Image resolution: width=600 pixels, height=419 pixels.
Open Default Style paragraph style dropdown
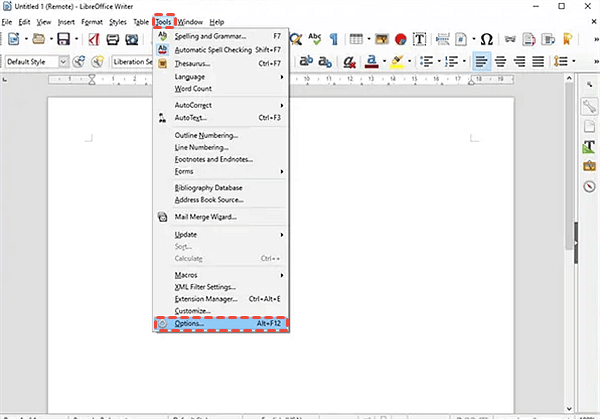(64, 62)
